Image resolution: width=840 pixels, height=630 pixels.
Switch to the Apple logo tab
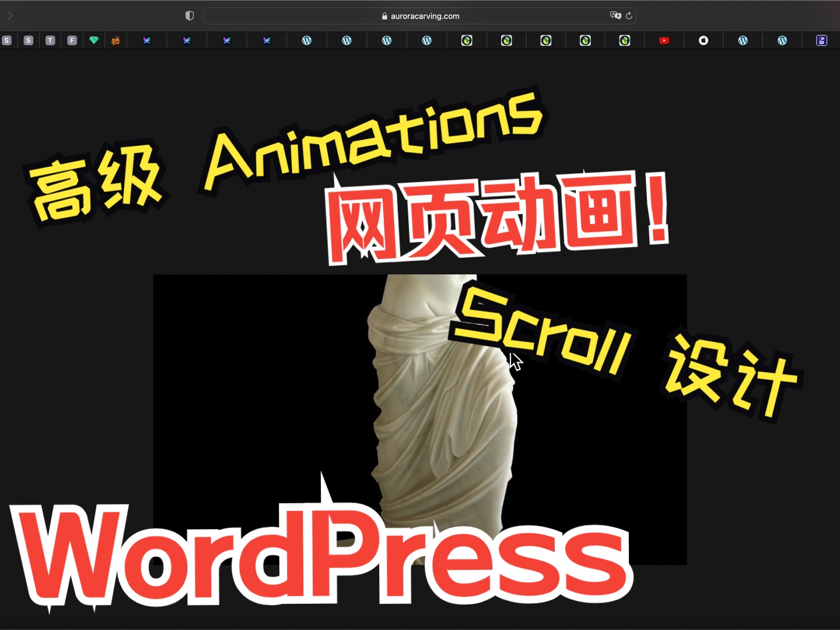pos(703,40)
